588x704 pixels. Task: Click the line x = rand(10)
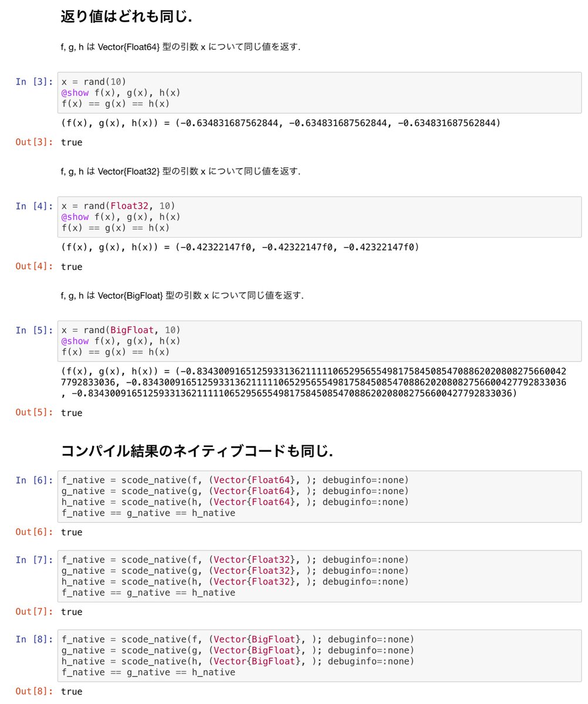pos(94,82)
